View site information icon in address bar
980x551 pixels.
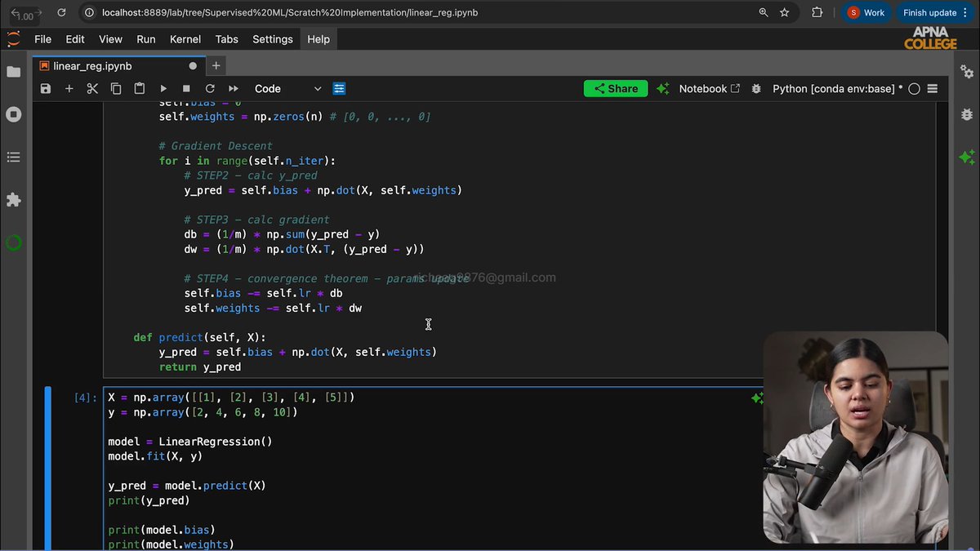click(88, 13)
